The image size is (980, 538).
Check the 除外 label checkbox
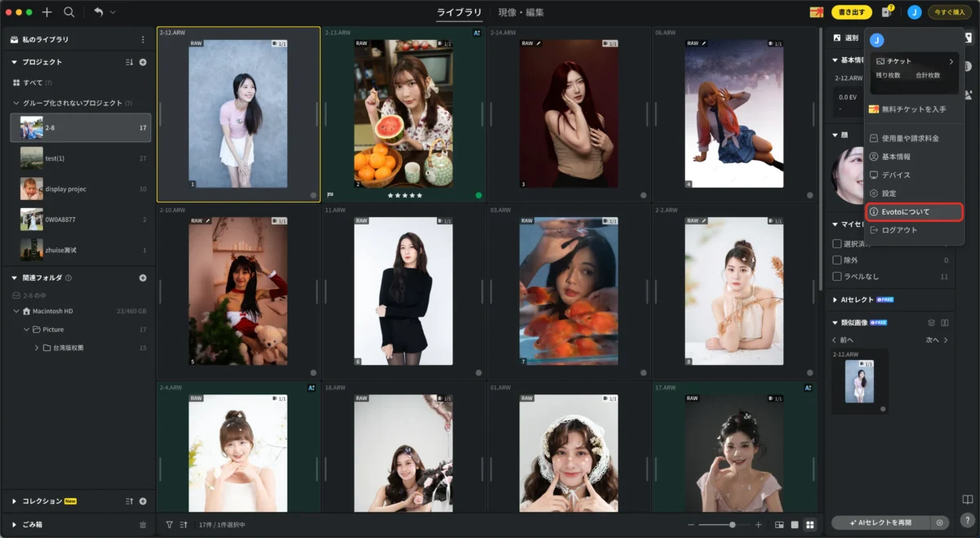tap(837, 260)
